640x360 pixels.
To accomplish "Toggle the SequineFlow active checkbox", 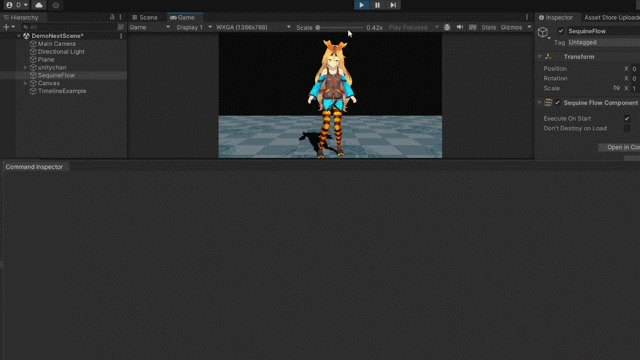I will click(561, 31).
